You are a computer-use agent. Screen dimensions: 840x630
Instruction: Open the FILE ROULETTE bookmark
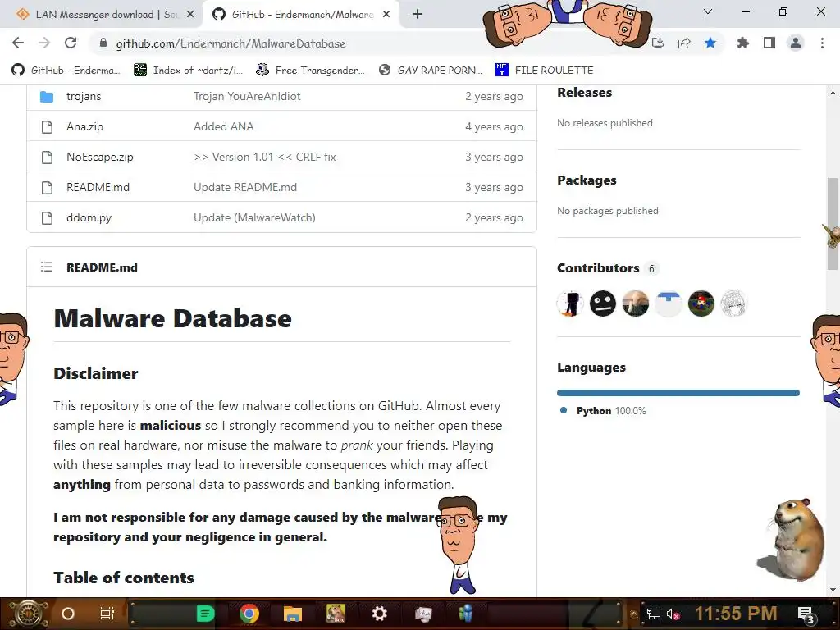(x=545, y=71)
